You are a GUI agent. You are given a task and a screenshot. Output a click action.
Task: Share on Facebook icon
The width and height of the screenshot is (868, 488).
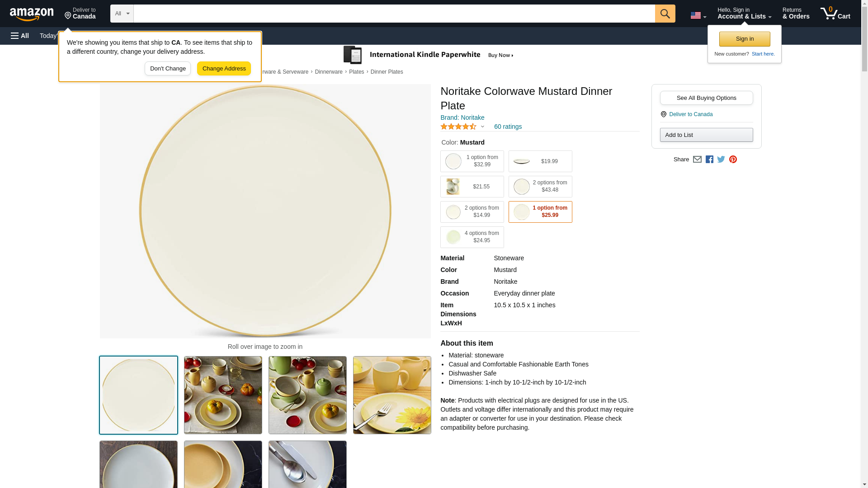[709, 160]
